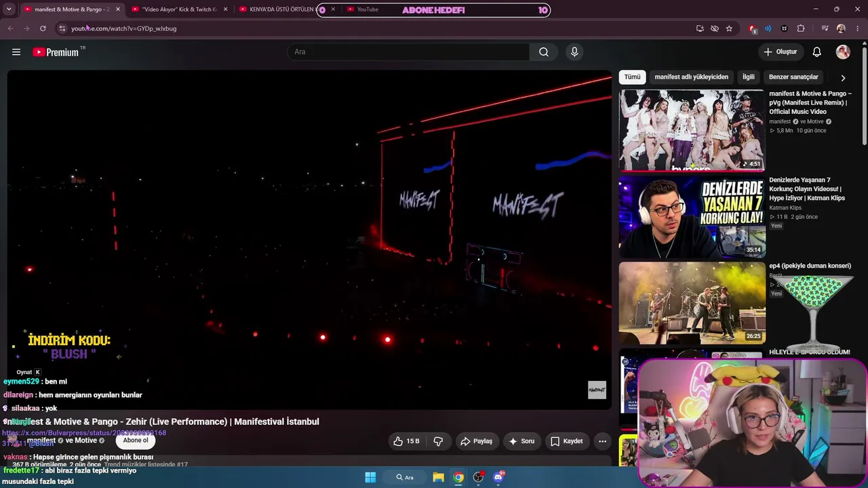
Task: Open Windows Start menu
Action: [x=370, y=477]
